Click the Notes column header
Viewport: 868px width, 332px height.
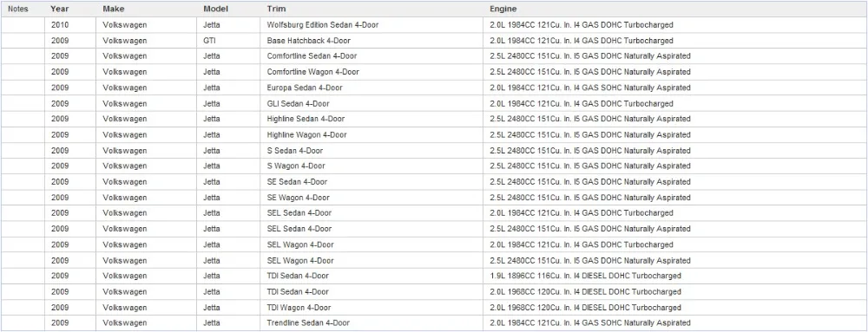17,9
